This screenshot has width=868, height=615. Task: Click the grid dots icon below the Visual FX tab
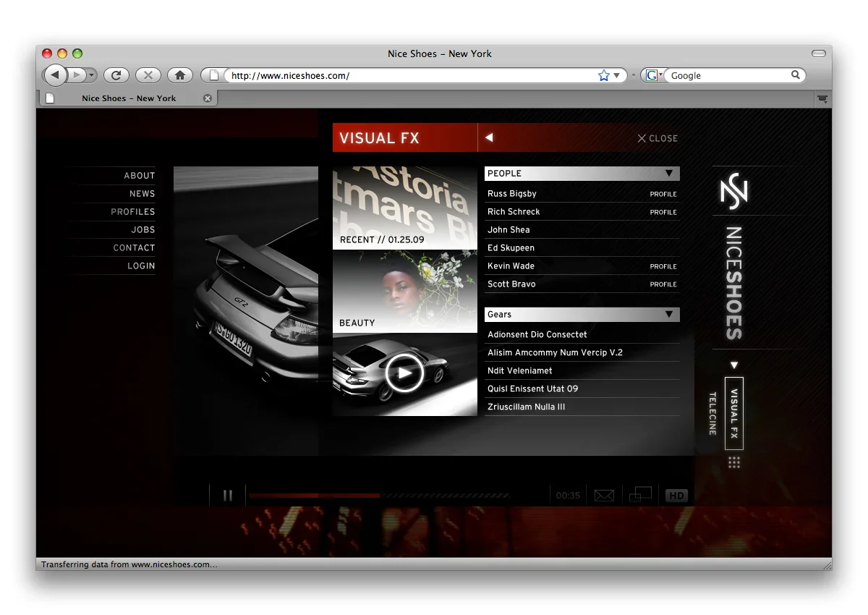point(734,462)
